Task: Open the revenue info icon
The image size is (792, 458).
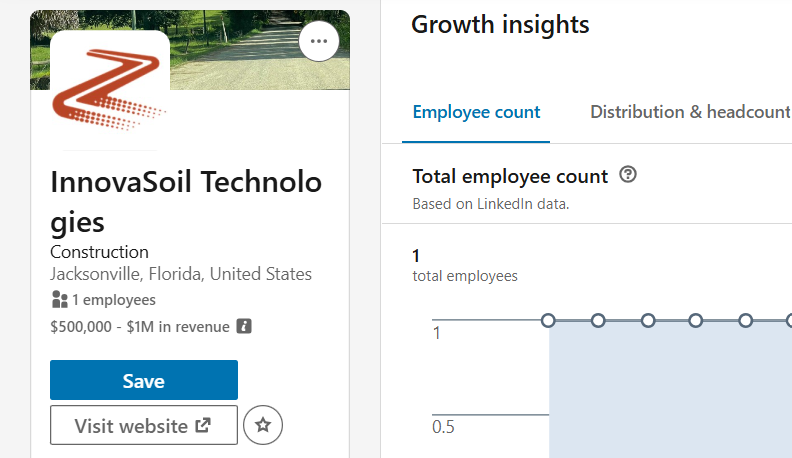Action: (x=244, y=326)
